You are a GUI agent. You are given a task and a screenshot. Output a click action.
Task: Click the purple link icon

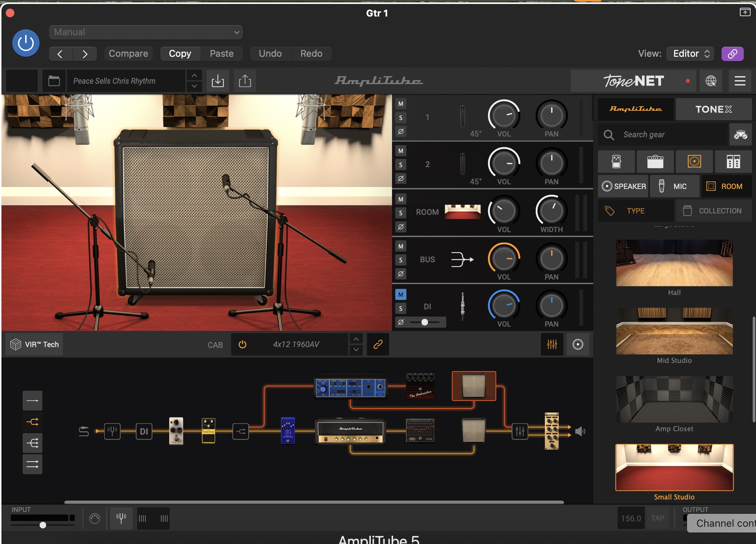(x=732, y=54)
